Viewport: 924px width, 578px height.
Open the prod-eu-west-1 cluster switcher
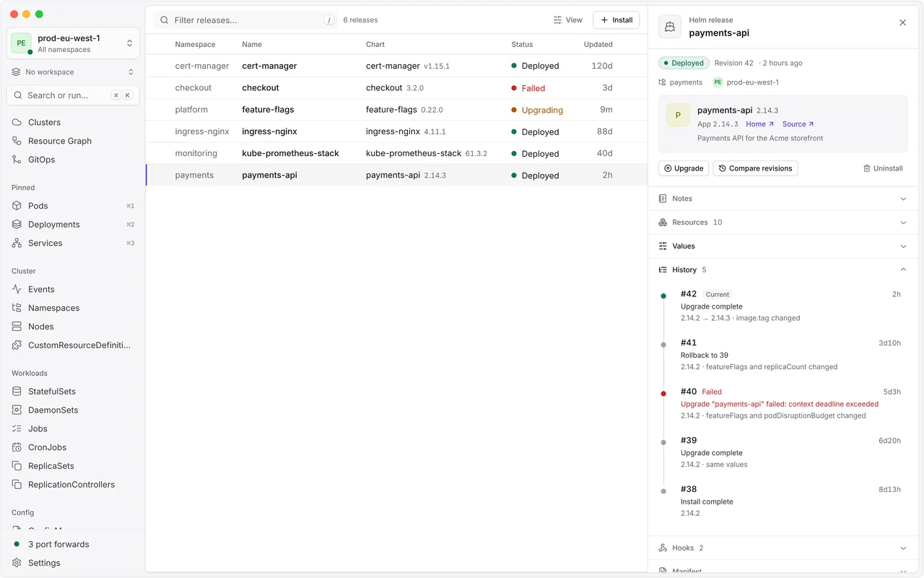tap(73, 43)
